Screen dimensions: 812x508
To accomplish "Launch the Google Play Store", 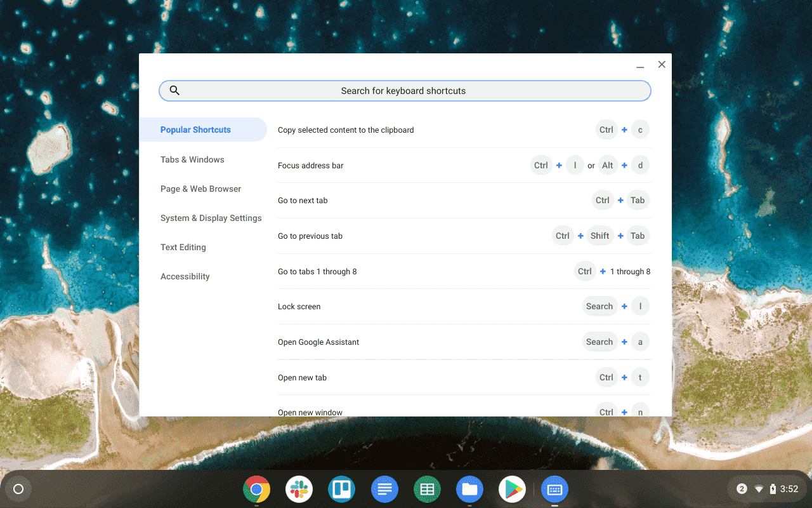I will click(512, 489).
